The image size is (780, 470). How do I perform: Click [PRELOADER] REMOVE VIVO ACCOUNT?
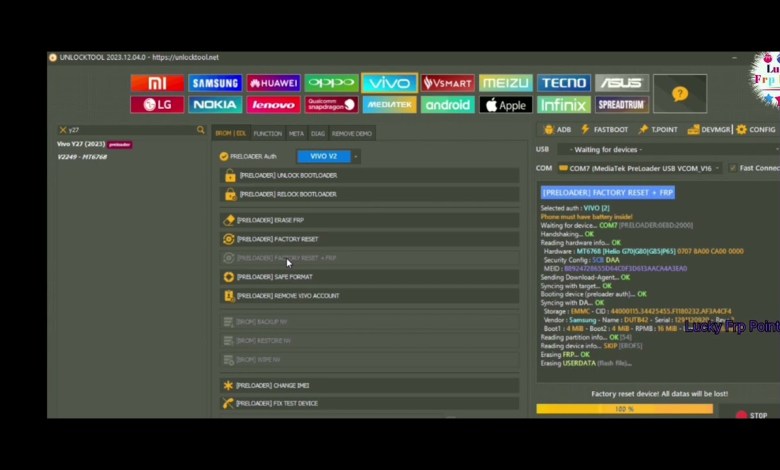coord(370,295)
